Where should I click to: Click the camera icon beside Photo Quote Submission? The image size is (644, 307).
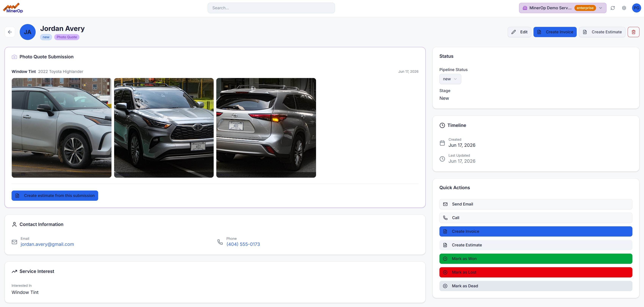(14, 57)
